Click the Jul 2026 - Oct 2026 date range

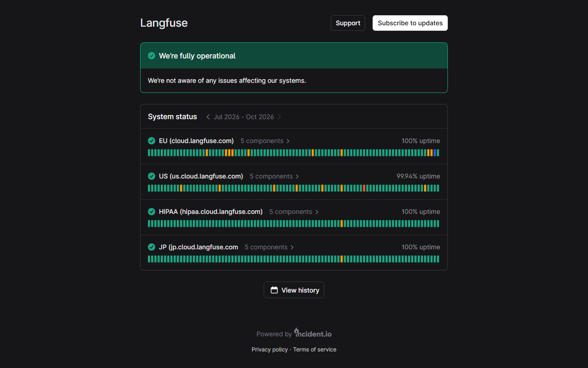tap(243, 117)
